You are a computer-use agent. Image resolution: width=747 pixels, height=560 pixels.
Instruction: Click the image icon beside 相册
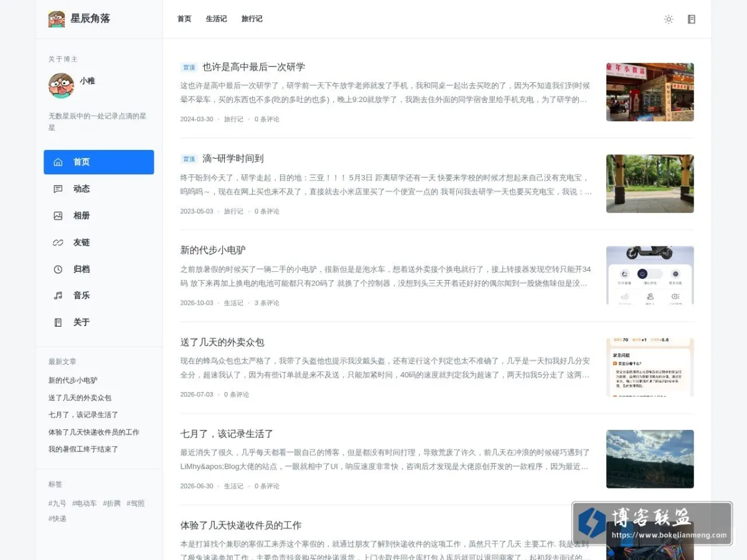click(x=58, y=216)
